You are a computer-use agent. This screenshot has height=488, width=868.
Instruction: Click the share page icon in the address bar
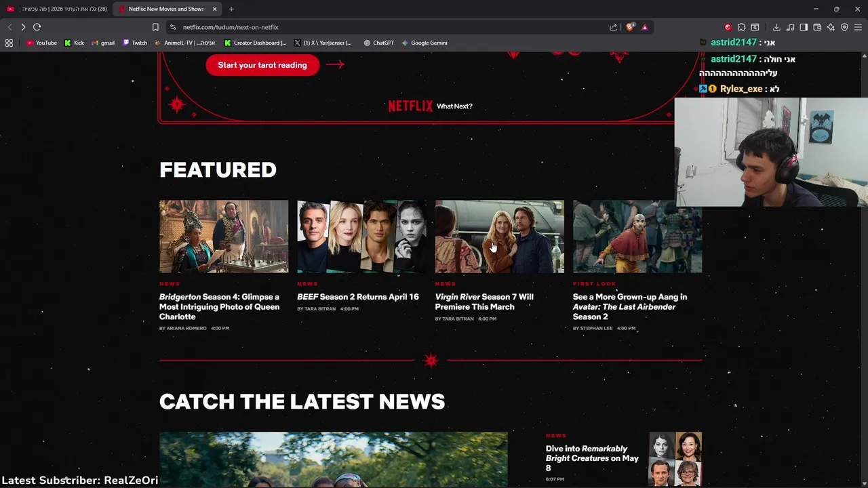point(613,27)
